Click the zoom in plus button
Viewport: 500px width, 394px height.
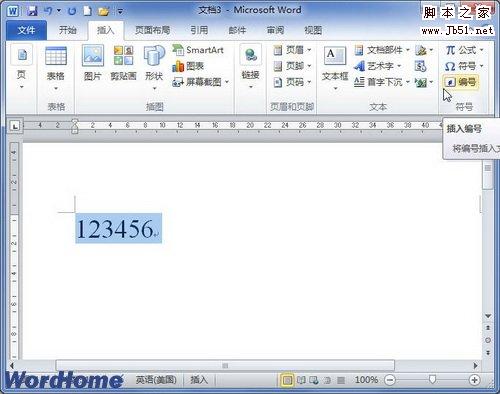pyautogui.click(x=474, y=380)
